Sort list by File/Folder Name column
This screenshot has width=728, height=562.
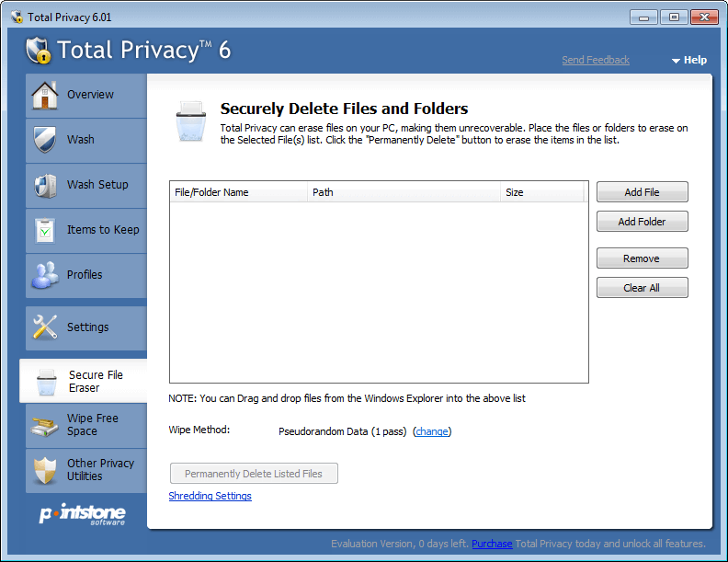pyautogui.click(x=238, y=192)
